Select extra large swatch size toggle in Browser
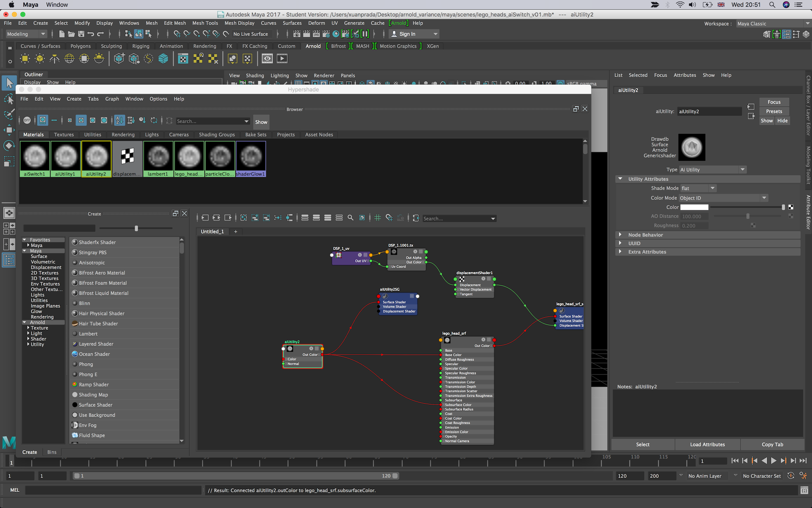812x508 pixels. [x=104, y=121]
